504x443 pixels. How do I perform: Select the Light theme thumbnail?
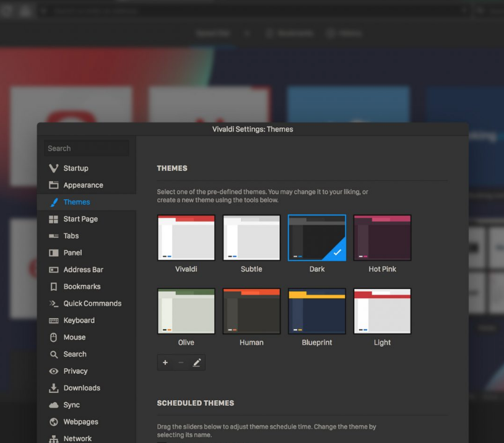click(x=382, y=311)
